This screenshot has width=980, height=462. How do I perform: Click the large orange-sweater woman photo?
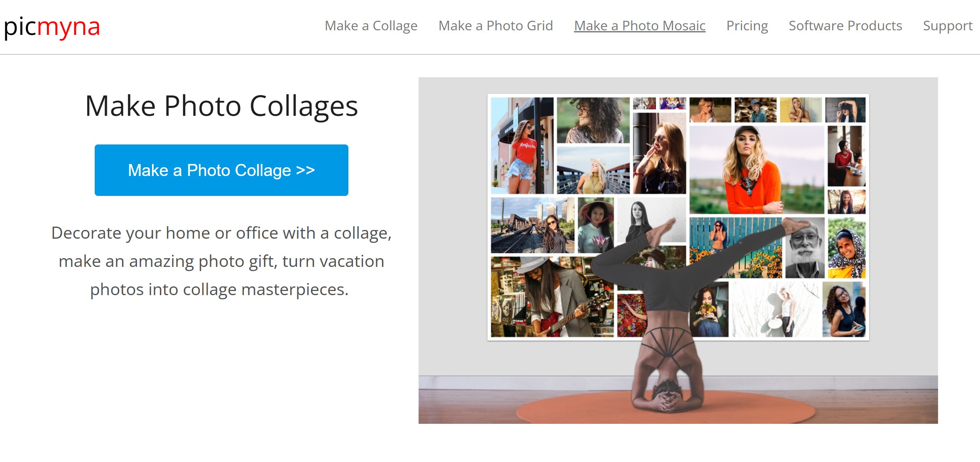[756, 169]
